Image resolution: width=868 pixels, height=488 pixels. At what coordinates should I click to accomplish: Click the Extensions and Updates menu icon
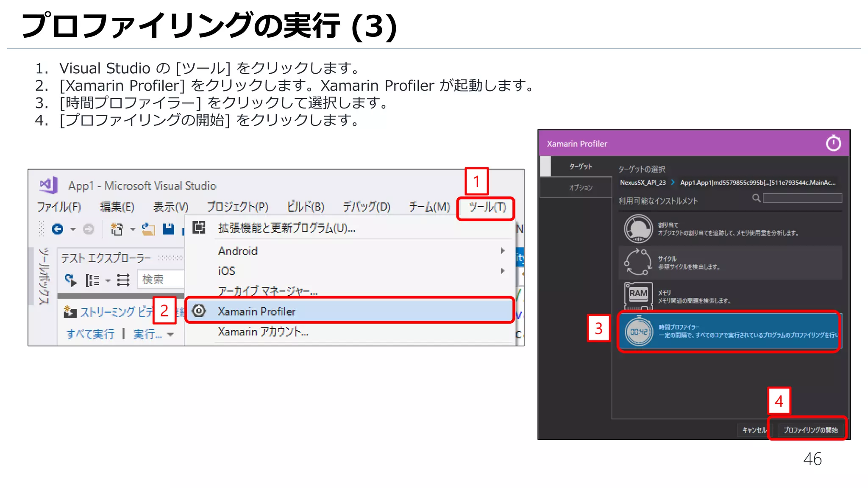(x=199, y=227)
